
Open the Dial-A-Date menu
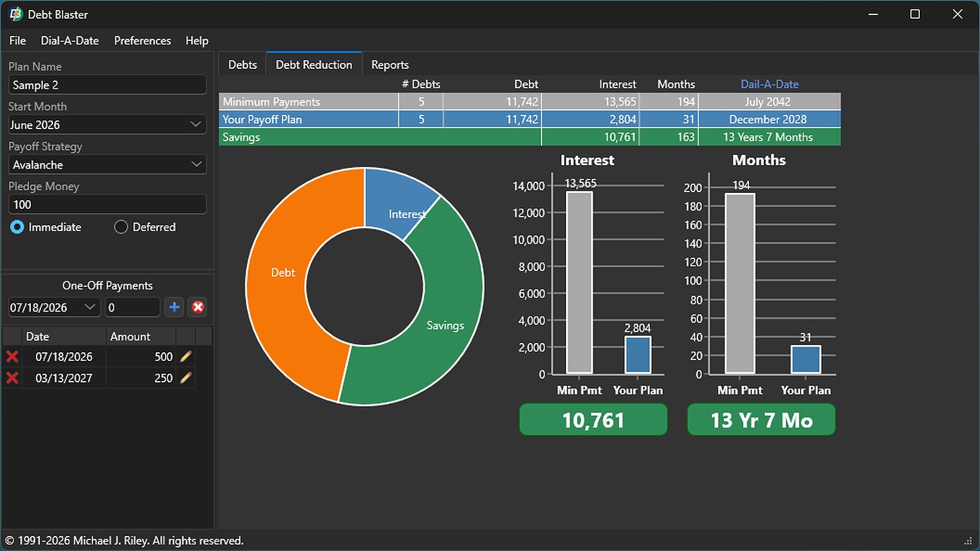70,41
